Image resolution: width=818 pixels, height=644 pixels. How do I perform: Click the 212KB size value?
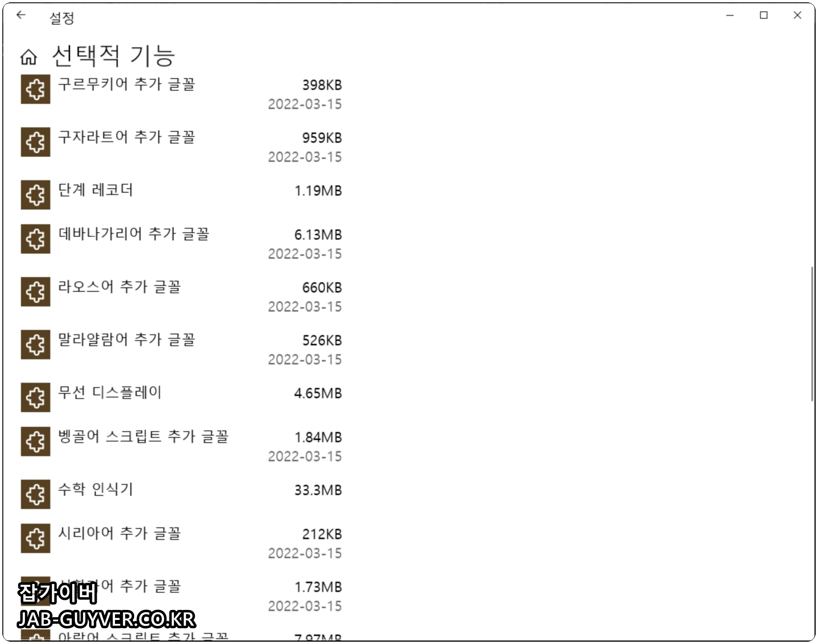tap(322, 534)
